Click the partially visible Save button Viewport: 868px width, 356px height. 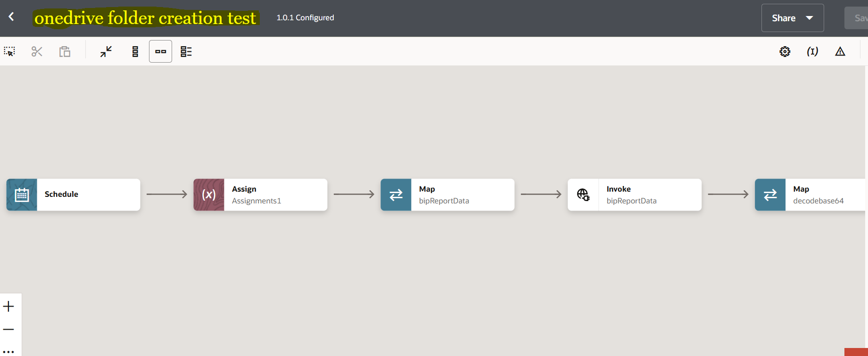856,18
